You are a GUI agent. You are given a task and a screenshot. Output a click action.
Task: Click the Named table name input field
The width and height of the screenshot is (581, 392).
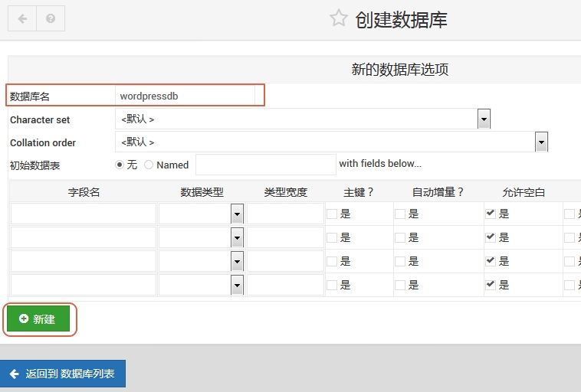click(x=265, y=165)
